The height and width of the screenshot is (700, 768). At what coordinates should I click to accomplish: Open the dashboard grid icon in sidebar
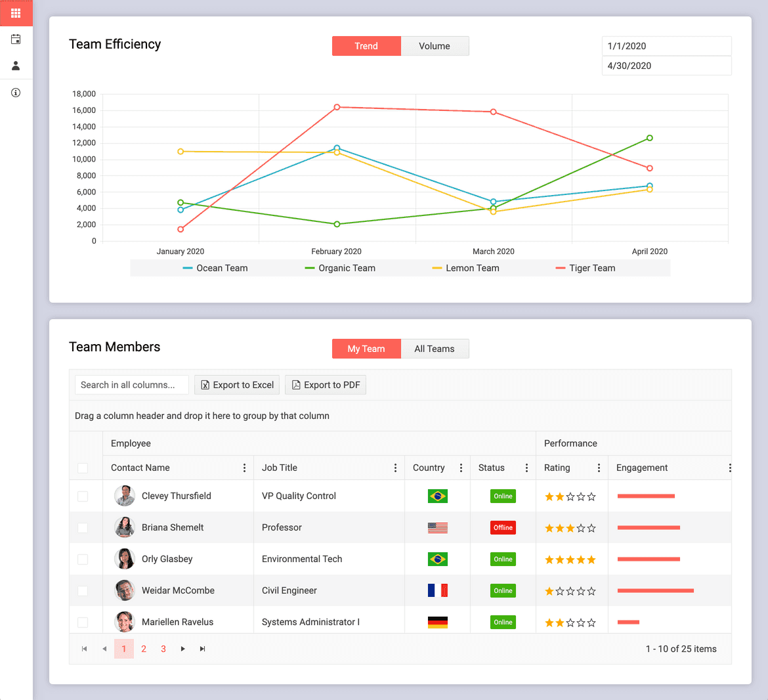pyautogui.click(x=16, y=13)
